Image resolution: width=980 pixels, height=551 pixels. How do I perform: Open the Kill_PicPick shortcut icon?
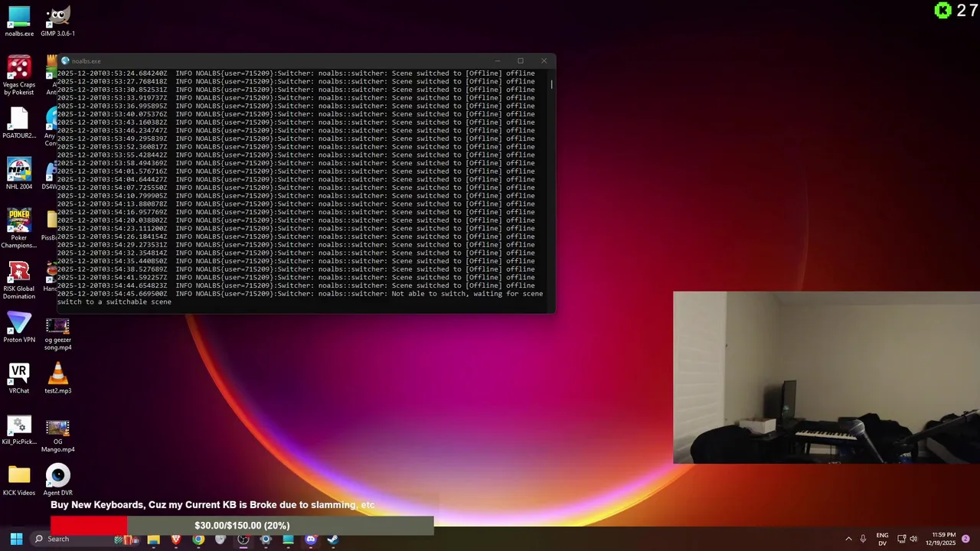point(19,430)
